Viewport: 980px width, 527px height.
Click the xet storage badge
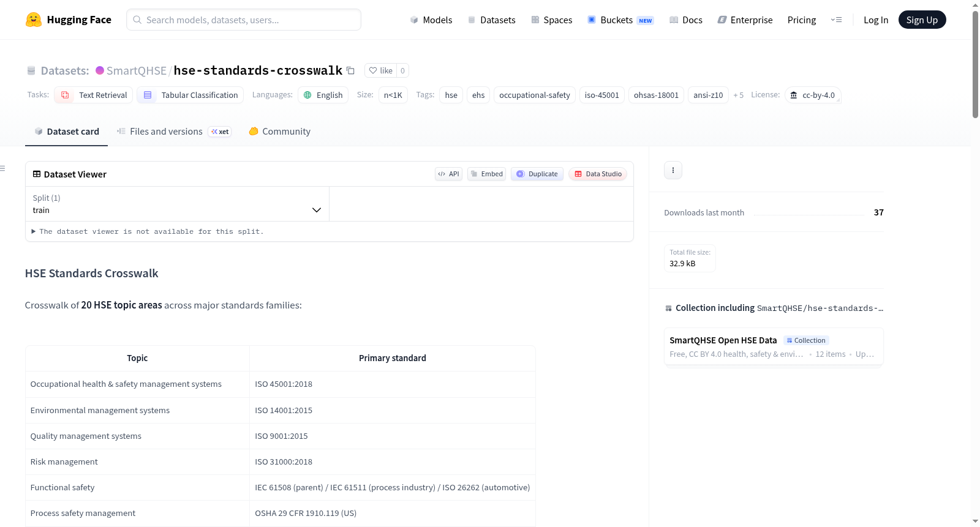click(220, 132)
